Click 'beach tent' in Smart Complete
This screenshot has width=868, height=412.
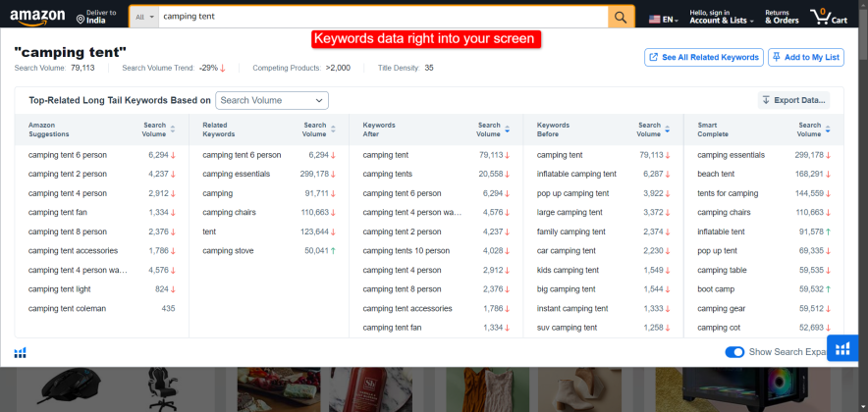(716, 175)
